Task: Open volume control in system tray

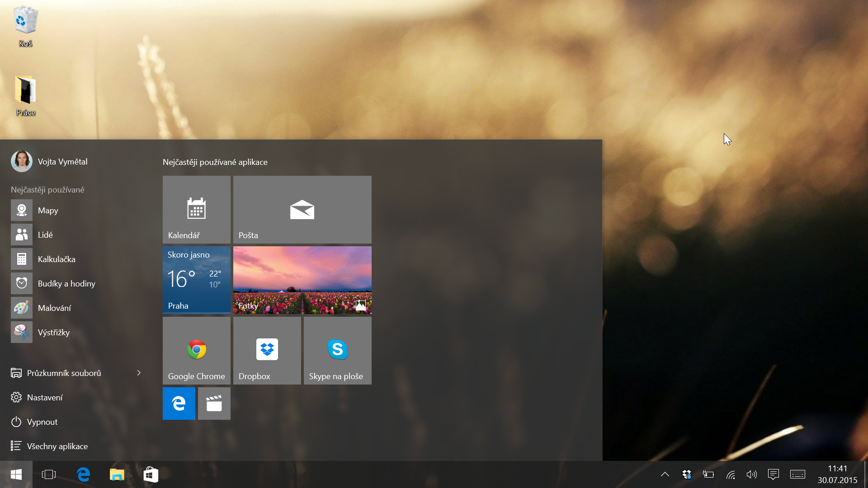Action: point(751,474)
